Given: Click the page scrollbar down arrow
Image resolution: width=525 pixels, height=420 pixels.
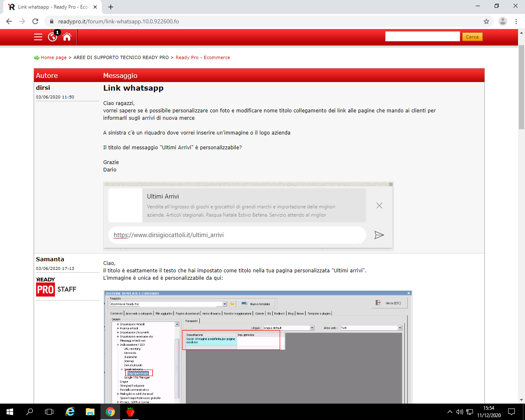Looking at the screenshot, I should tap(522, 400).
